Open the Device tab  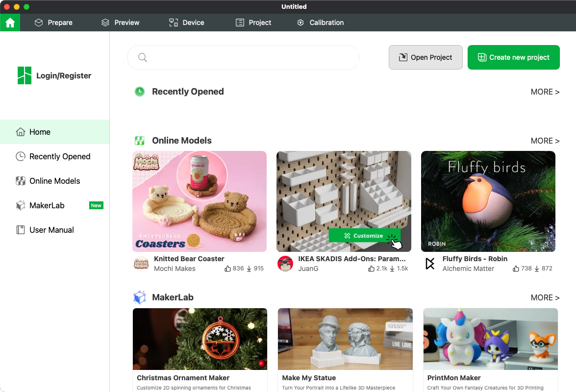pyautogui.click(x=187, y=23)
